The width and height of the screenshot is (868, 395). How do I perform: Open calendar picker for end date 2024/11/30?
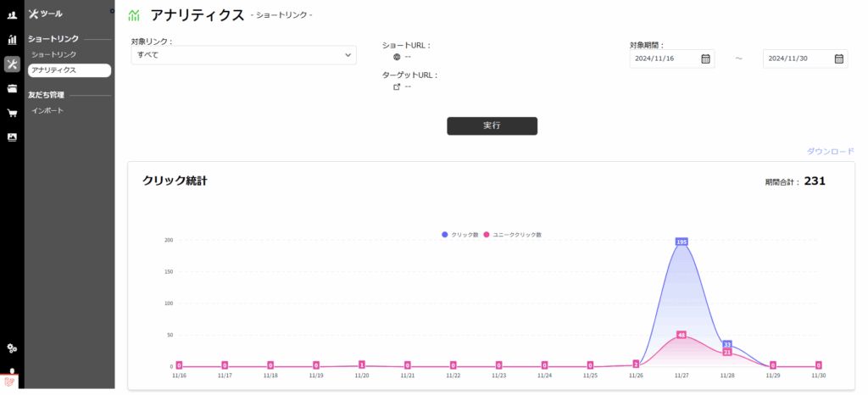838,58
